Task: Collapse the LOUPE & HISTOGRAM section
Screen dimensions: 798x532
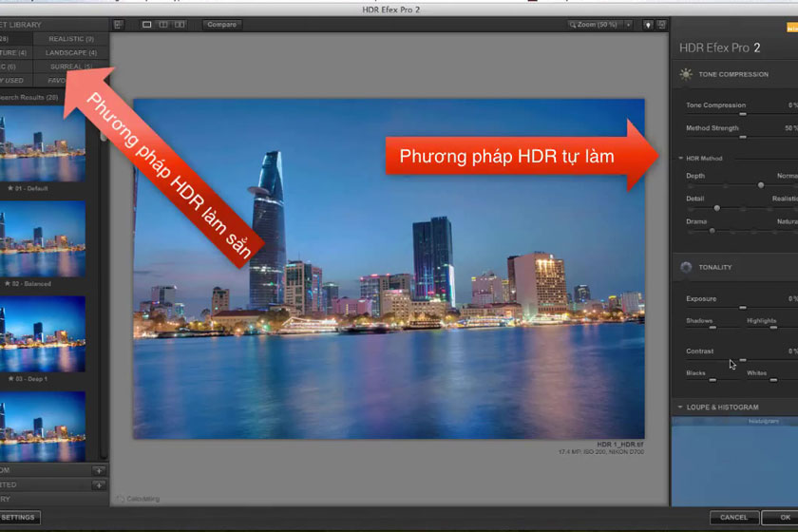Action: pos(680,408)
